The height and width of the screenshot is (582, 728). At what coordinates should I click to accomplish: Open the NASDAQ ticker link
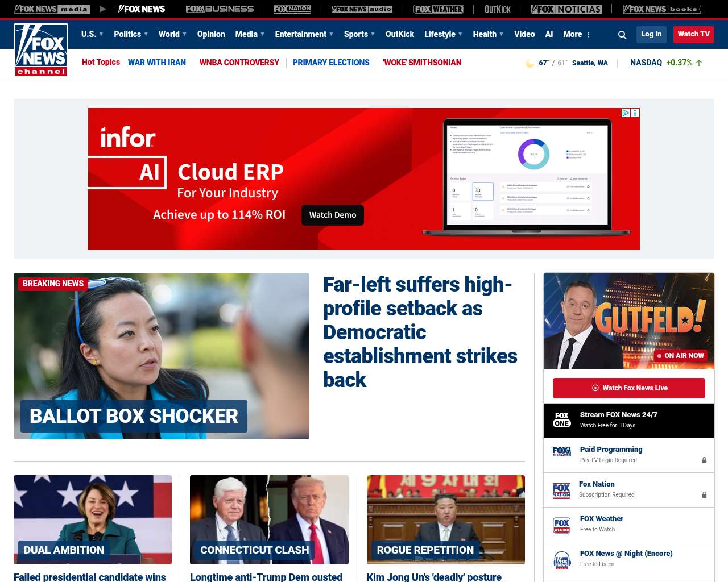click(x=647, y=63)
